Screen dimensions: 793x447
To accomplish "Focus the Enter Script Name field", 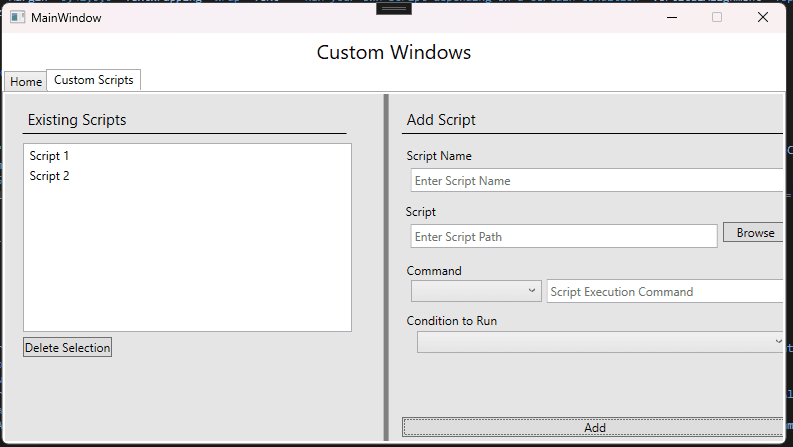I will [x=596, y=181].
